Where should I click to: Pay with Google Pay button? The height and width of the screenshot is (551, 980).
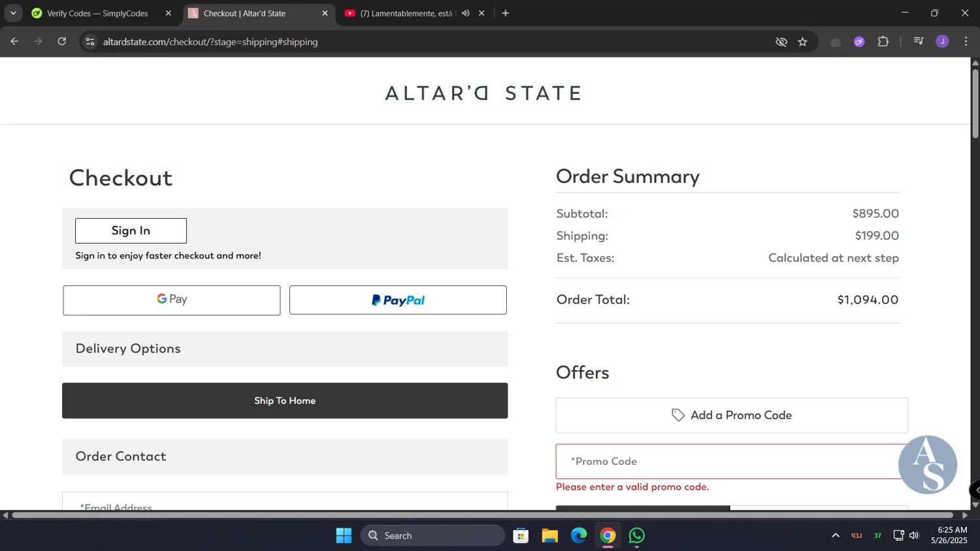pyautogui.click(x=172, y=300)
